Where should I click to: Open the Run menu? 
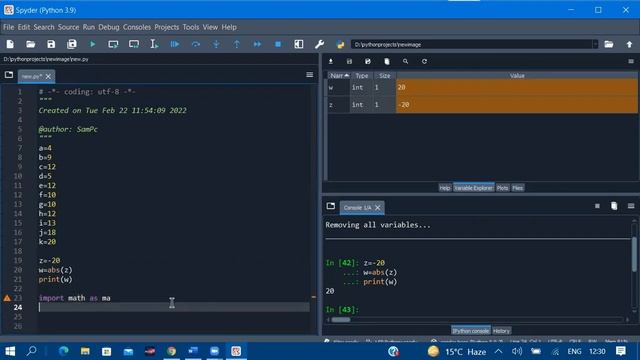click(x=89, y=27)
